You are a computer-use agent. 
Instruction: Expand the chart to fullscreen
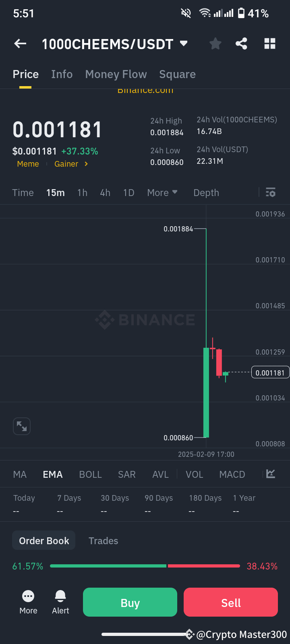click(x=21, y=426)
